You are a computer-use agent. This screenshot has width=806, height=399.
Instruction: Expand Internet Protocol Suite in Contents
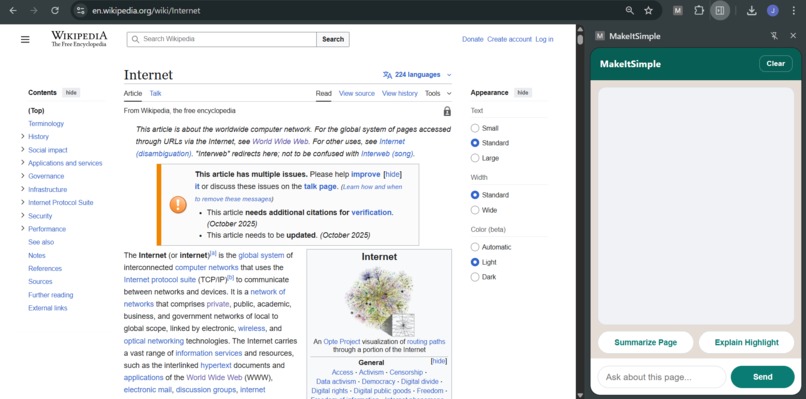click(x=23, y=202)
